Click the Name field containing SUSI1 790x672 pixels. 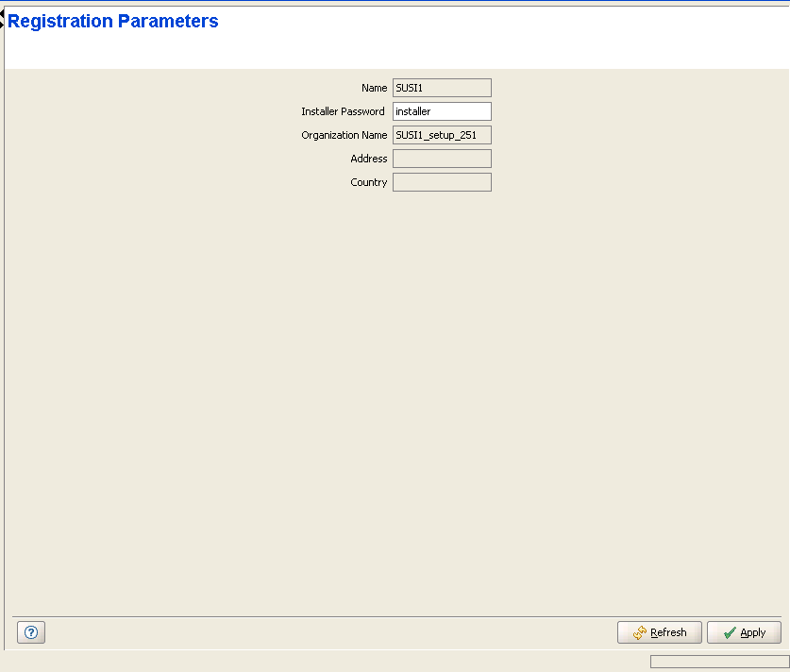tap(442, 88)
